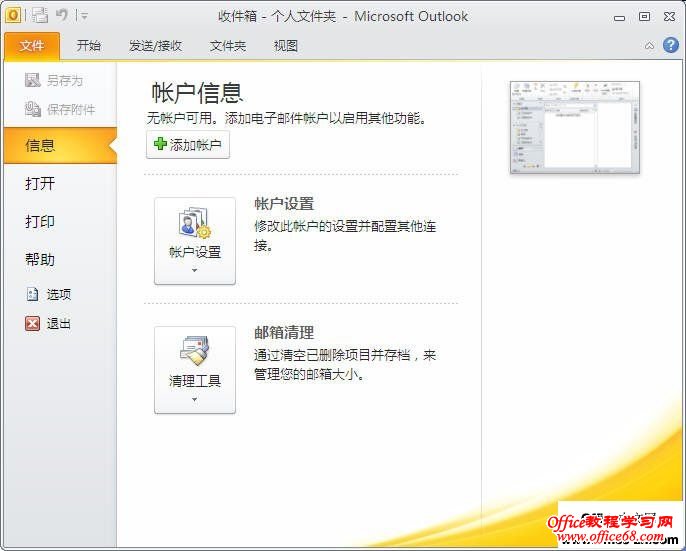Click the Undo arrow in quick access toolbar
The image size is (686, 551).
(x=62, y=15)
